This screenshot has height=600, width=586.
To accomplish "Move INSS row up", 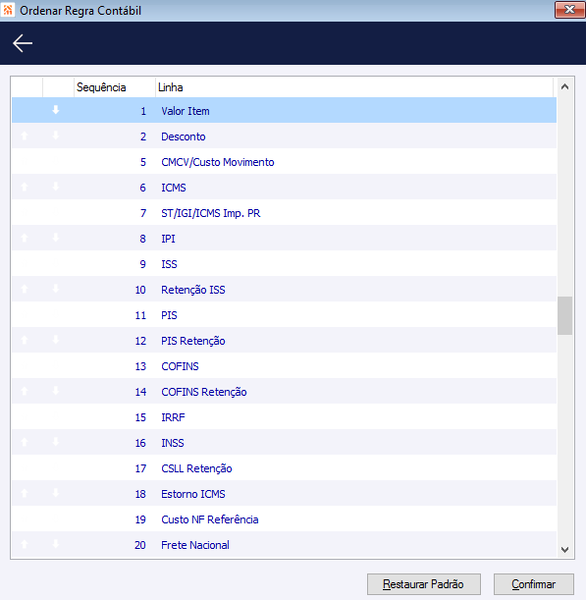I will pos(24,442).
